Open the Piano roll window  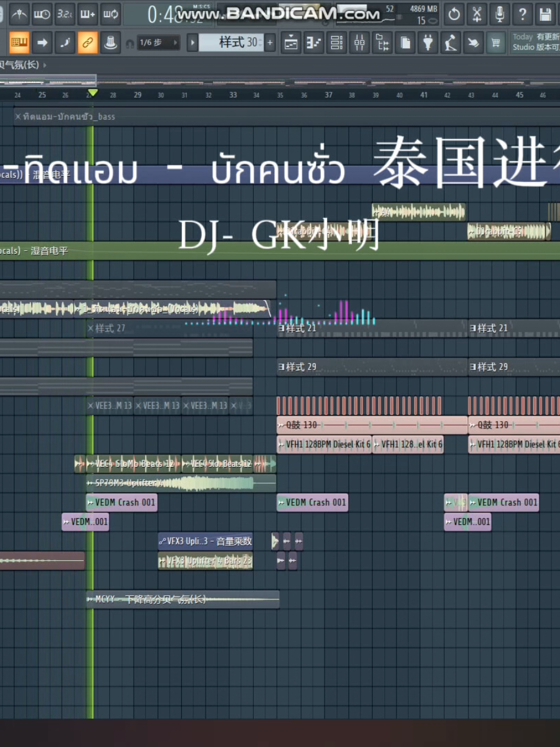coord(314,43)
